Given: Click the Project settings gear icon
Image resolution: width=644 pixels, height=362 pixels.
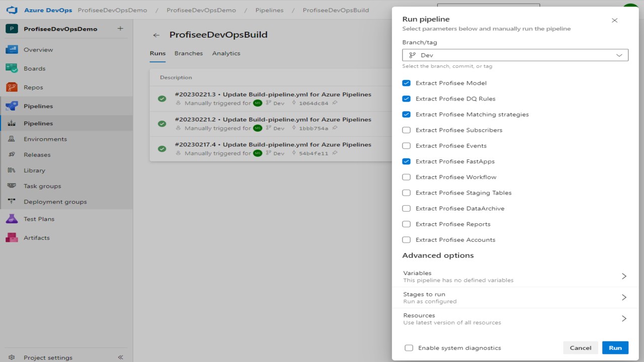Looking at the screenshot, I should 12,357.
